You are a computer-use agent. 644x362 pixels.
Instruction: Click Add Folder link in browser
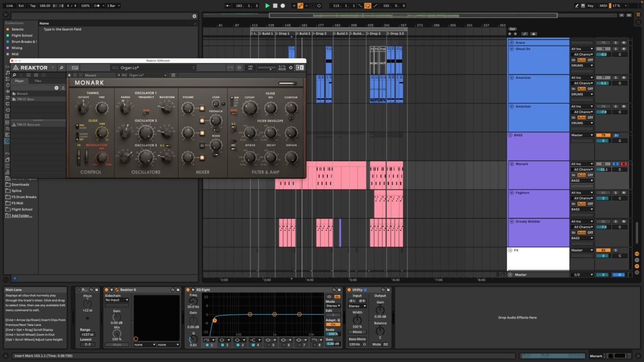(21, 216)
